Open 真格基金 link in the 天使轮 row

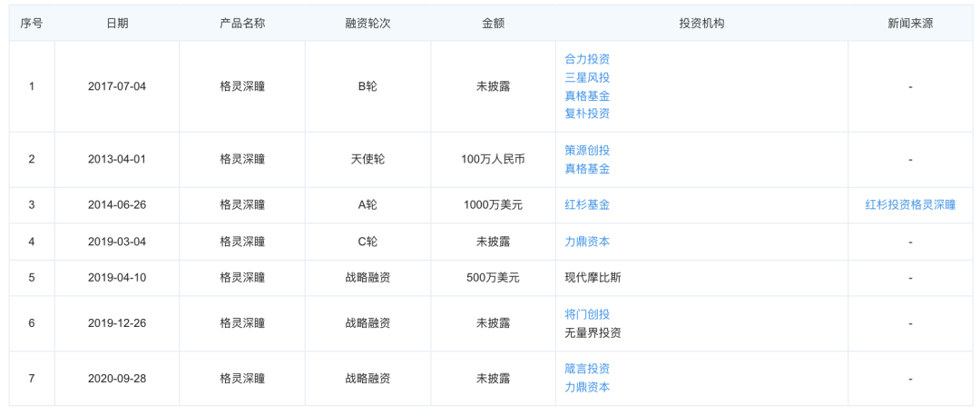pyautogui.click(x=587, y=168)
